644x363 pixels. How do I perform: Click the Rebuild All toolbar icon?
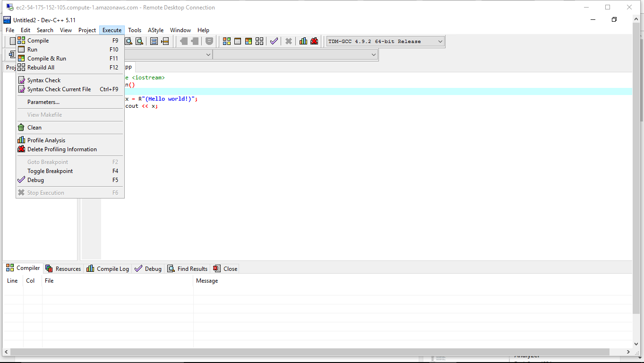pos(259,41)
